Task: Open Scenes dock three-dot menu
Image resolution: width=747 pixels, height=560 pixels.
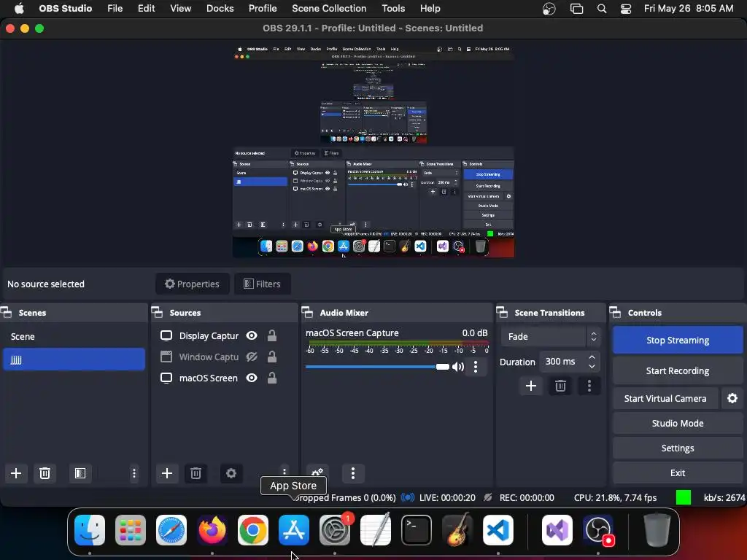Action: pyautogui.click(x=134, y=473)
